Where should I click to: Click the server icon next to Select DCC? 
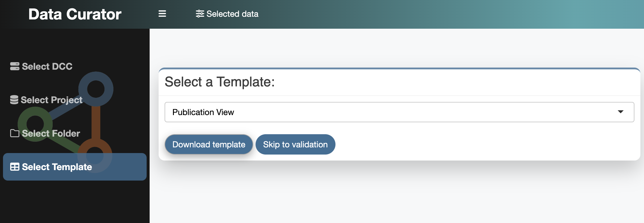15,66
